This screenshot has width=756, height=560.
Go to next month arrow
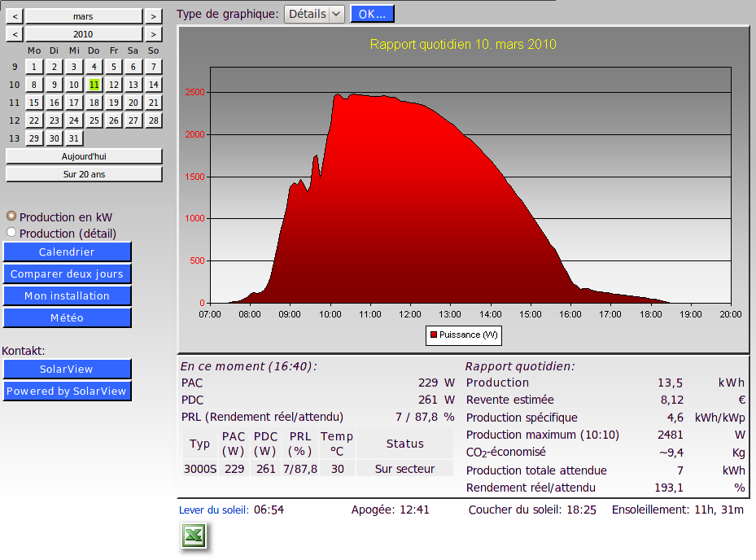[153, 16]
